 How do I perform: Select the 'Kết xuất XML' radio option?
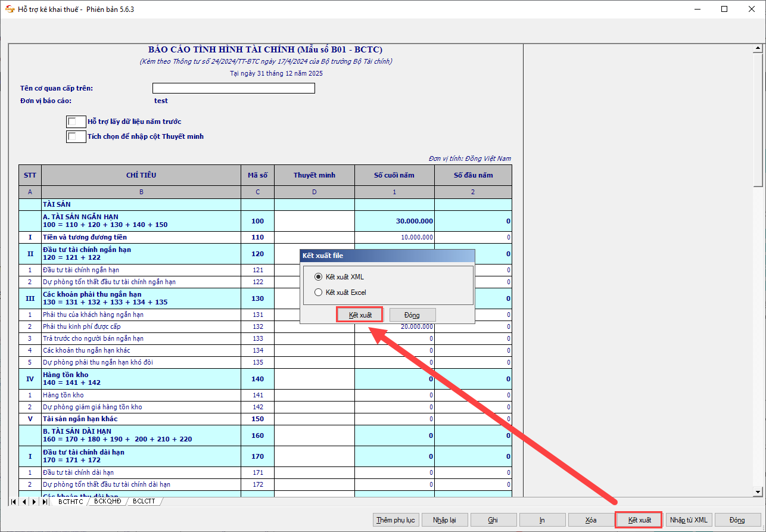[x=318, y=277]
